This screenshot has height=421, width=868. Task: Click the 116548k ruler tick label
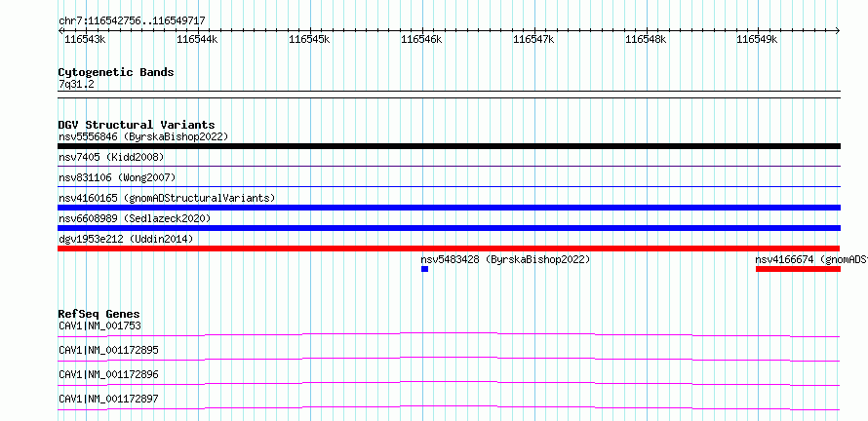click(646, 39)
